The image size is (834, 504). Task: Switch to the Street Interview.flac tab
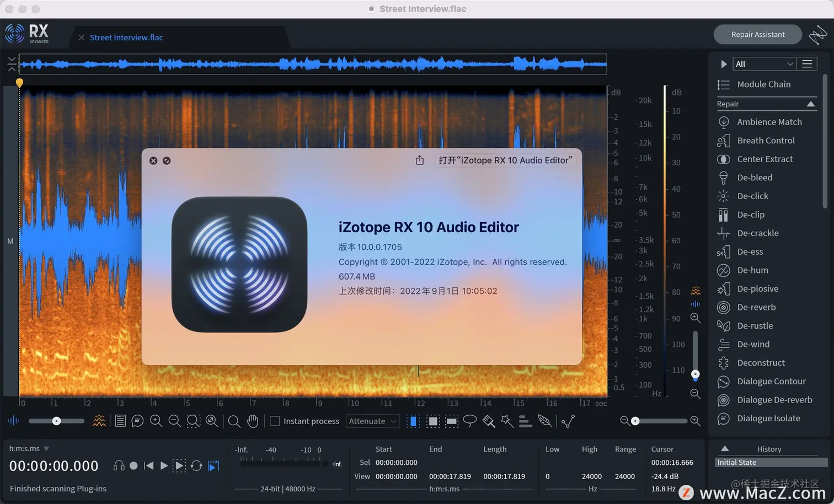126,37
